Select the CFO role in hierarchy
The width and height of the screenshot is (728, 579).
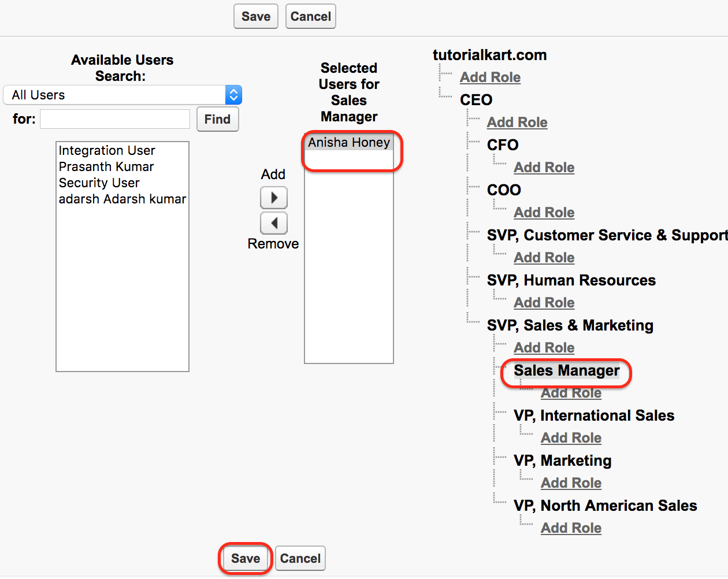(x=503, y=145)
